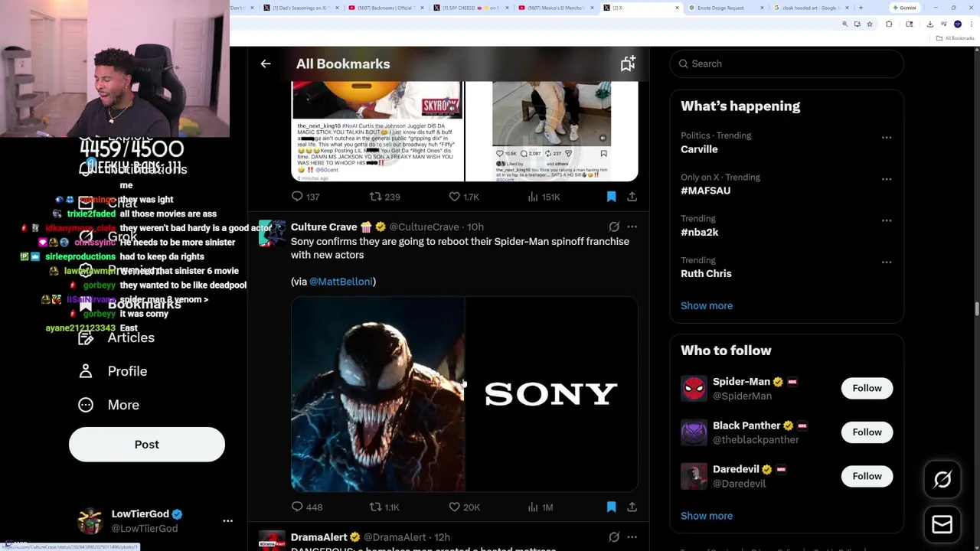Show more under What's happening
This screenshot has width=980, height=551.
pyautogui.click(x=707, y=306)
